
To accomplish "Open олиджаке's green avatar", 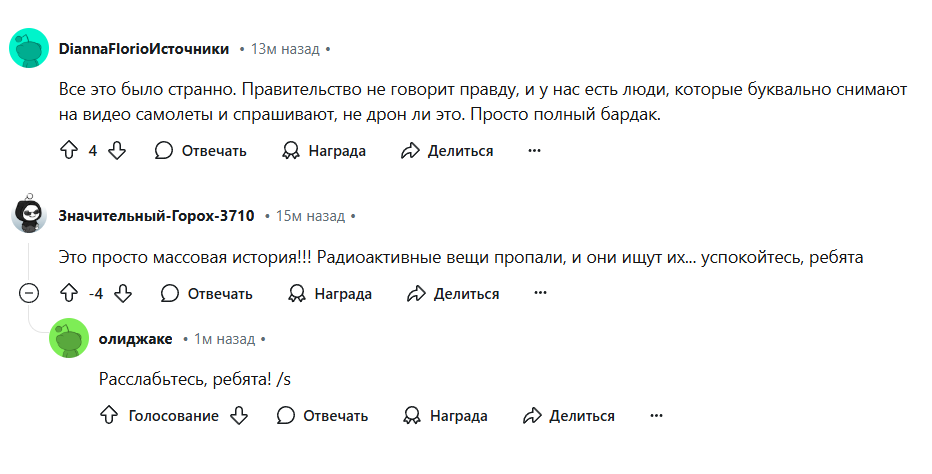I will coord(69,338).
